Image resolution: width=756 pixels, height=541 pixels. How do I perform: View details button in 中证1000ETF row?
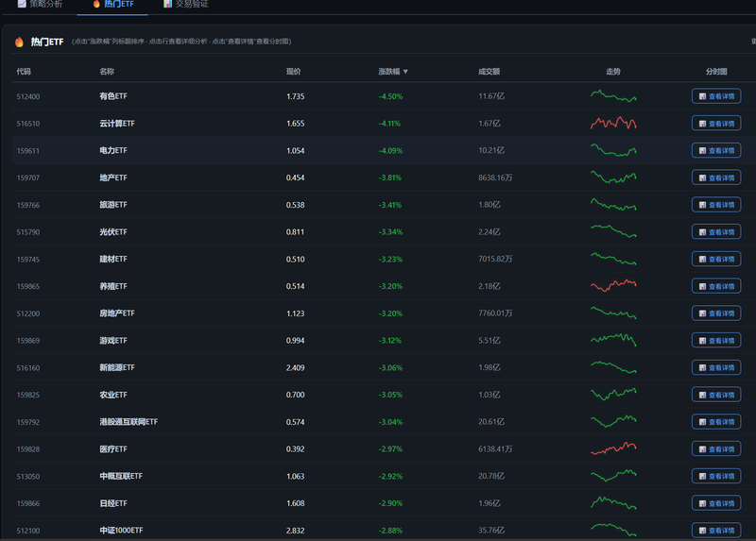(716, 531)
